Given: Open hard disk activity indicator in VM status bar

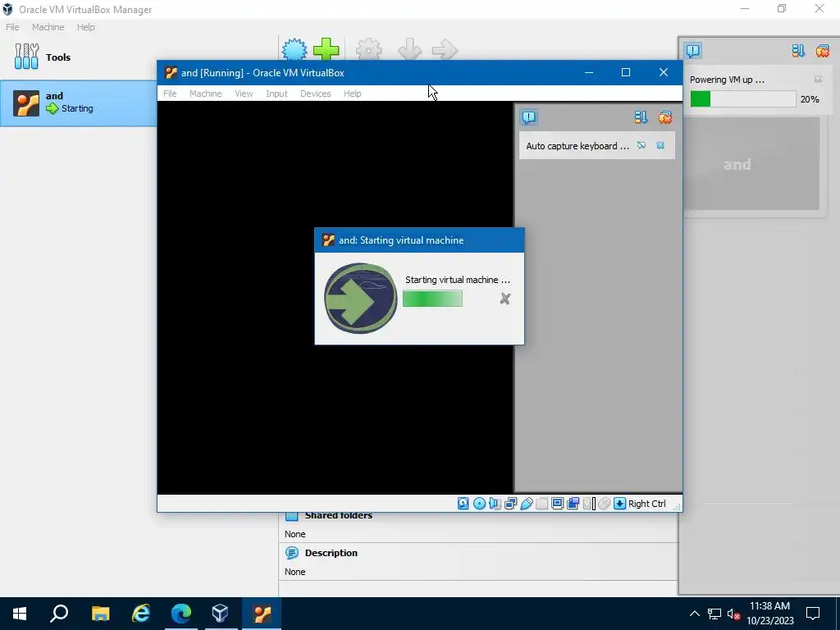Looking at the screenshot, I should coord(463,504).
